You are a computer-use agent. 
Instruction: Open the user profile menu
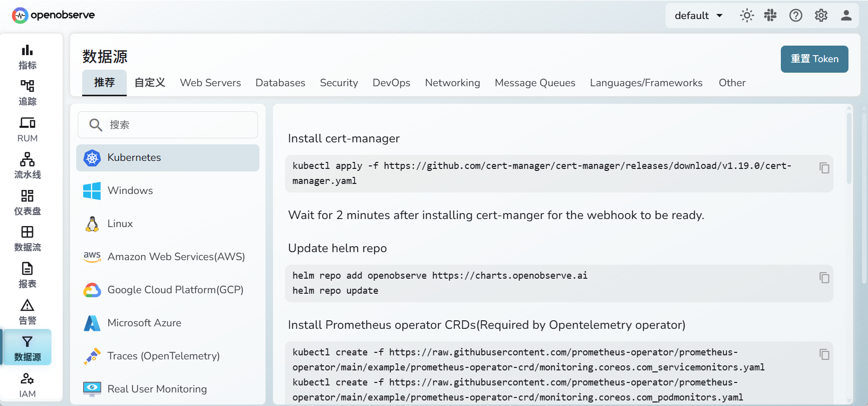pos(846,16)
